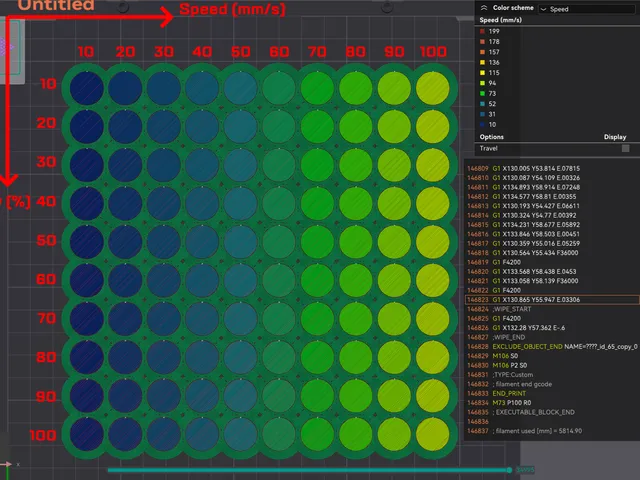The width and height of the screenshot is (640, 480).
Task: Select G-code line 146815
Action: [x=524, y=224]
